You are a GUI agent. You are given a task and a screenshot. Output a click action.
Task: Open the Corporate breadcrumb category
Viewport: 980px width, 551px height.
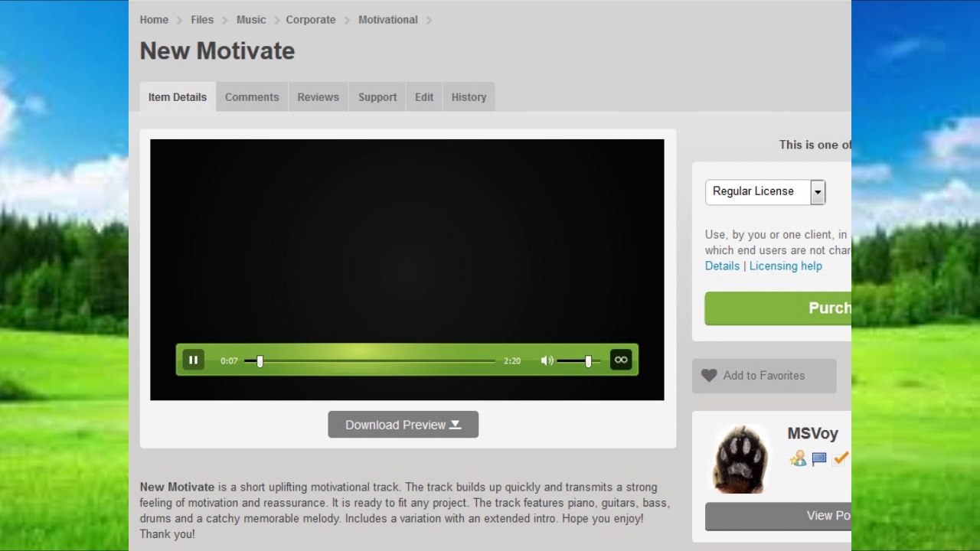pyautogui.click(x=311, y=20)
